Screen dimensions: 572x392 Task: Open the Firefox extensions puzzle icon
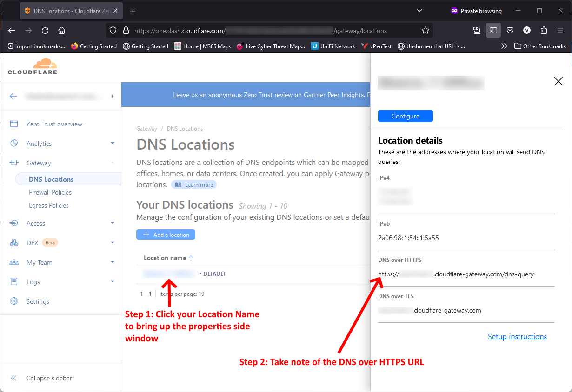point(544,30)
